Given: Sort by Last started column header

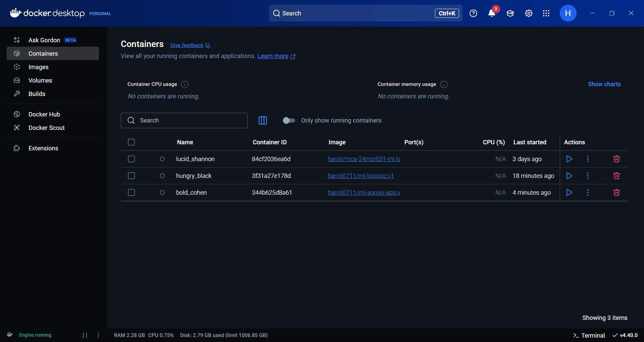Looking at the screenshot, I should (530, 142).
